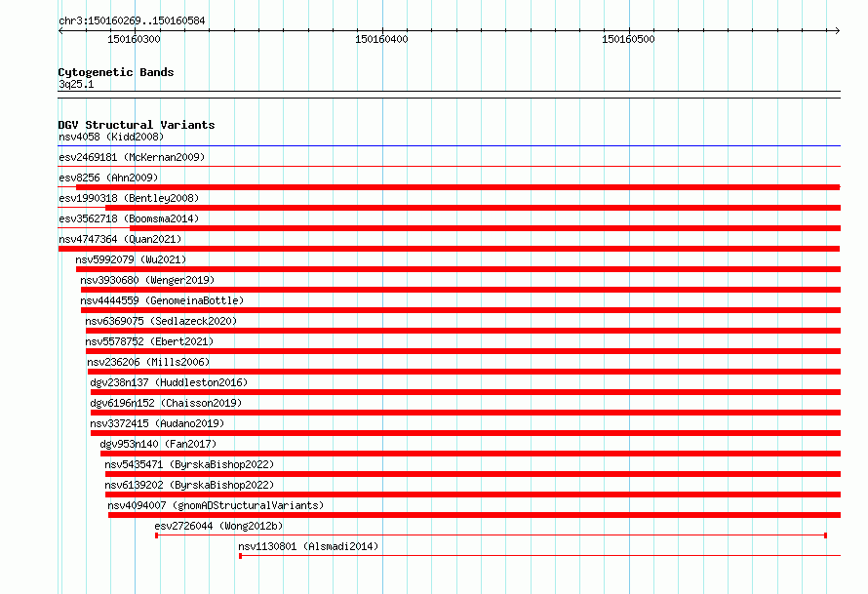Click the red bar under nsv5435471
This screenshot has height=594, width=868.
click(473, 474)
